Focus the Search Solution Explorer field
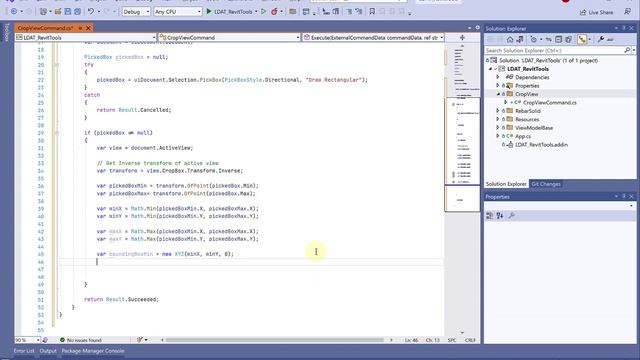Screen dimensions: 640x360 [x=553, y=50]
